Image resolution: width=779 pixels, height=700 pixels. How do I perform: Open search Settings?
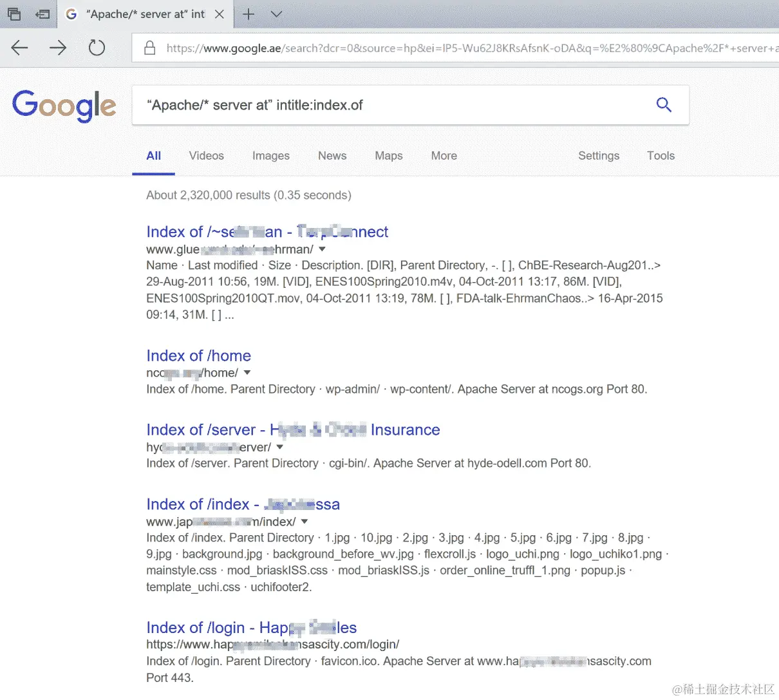(x=599, y=156)
